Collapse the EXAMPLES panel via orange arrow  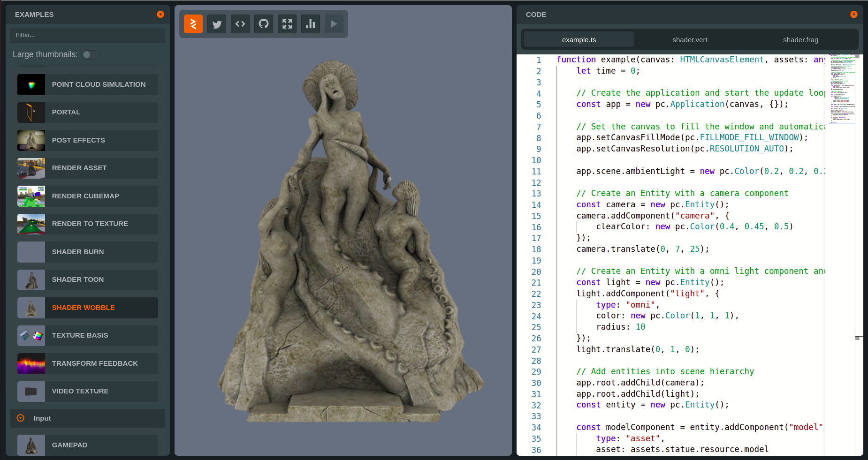pos(160,15)
